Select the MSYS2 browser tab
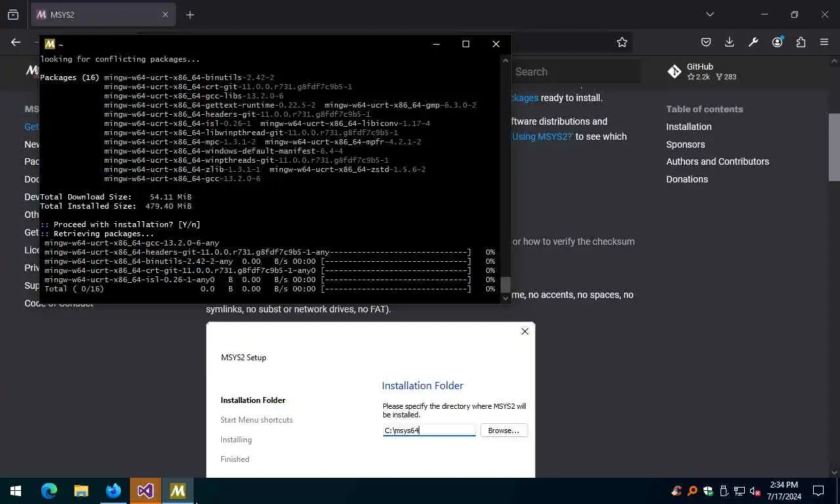840x504 pixels. click(x=103, y=14)
